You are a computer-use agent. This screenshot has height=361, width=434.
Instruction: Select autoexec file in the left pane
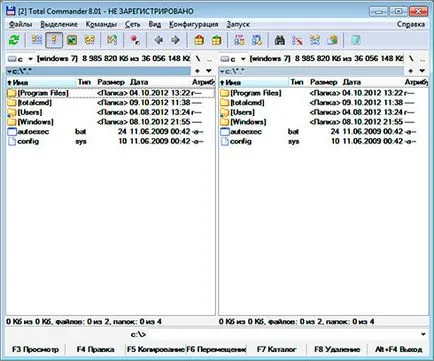coord(111,131)
